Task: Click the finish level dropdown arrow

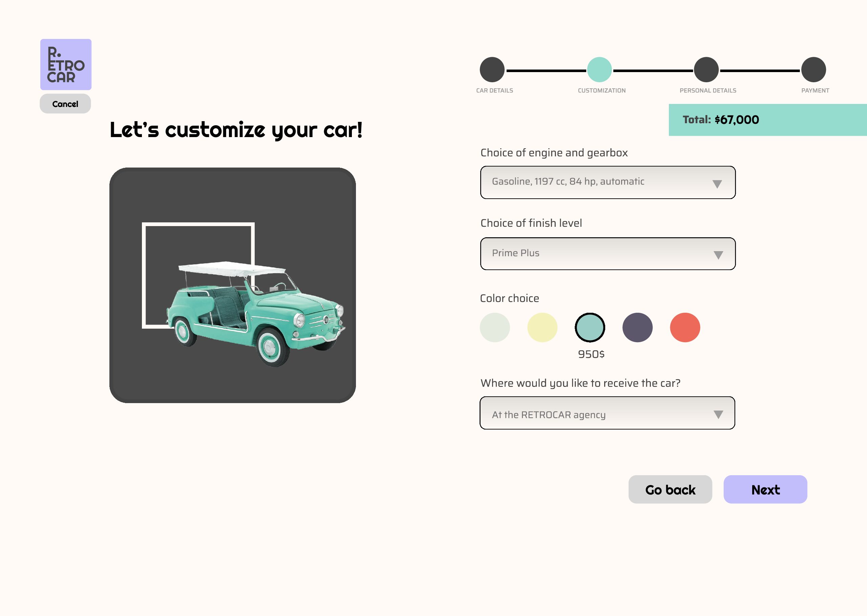Action: (718, 255)
